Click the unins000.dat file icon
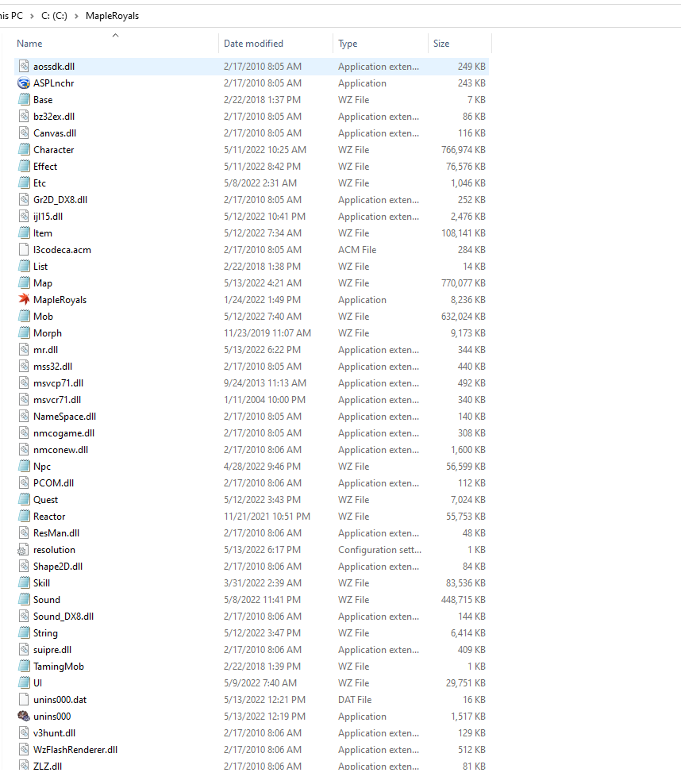This screenshot has width=681, height=784. pyautogui.click(x=24, y=700)
